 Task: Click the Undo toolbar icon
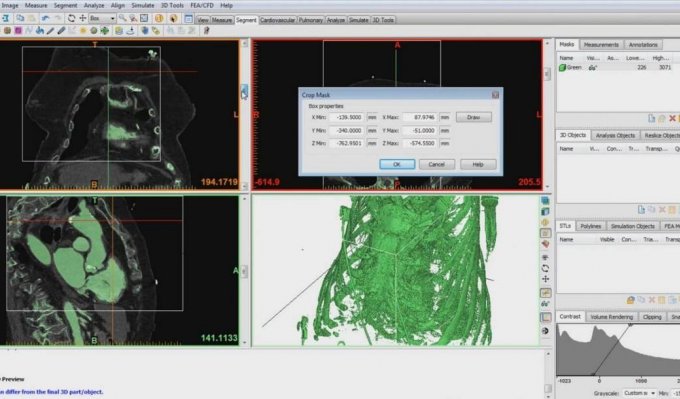click(45, 18)
